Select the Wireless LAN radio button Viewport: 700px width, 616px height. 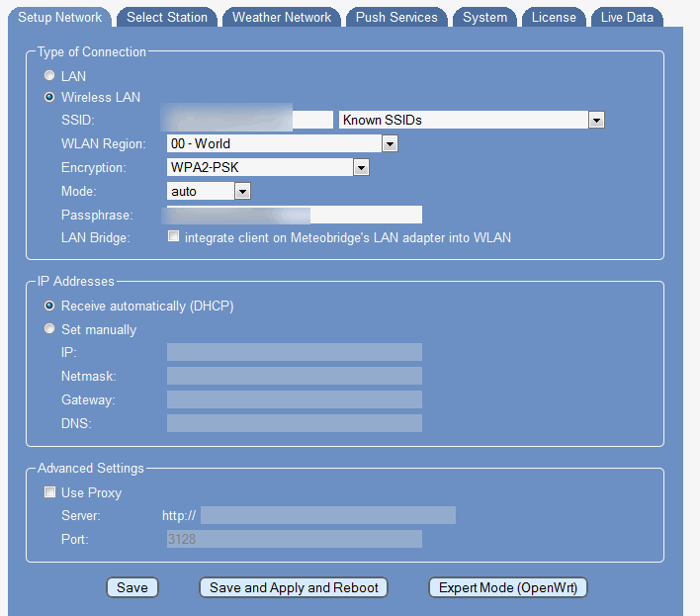coord(49,97)
